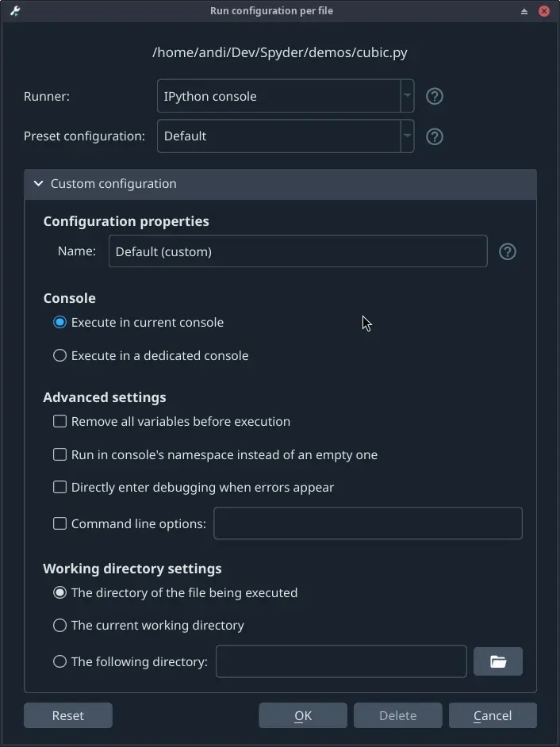Select 'Execute in a dedicated console'

tap(59, 355)
